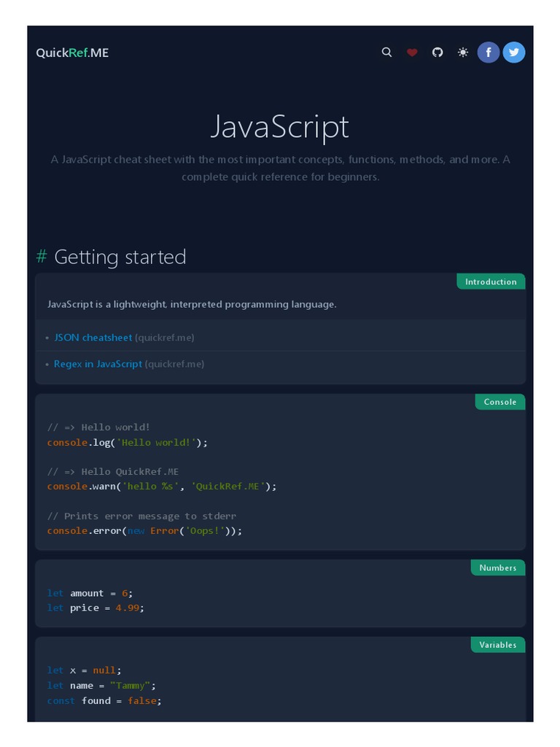Open the GitHub icon link
This screenshot has height=747, width=560.
(437, 53)
